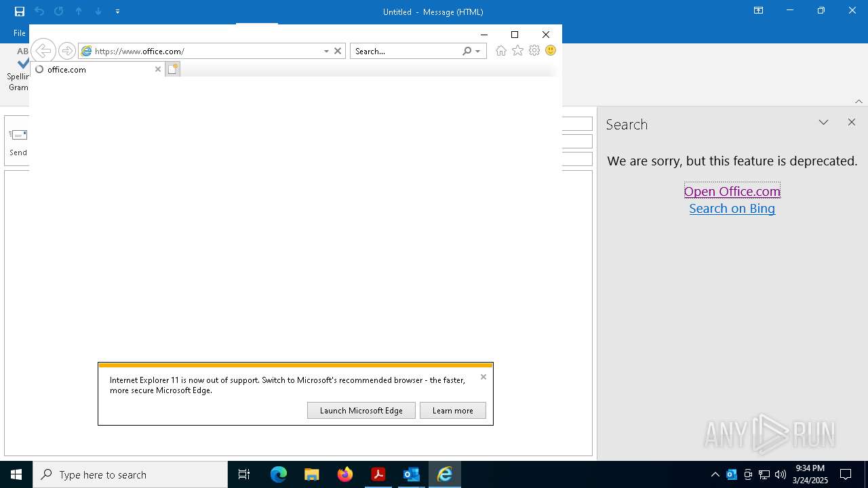Open Task View on the taskbar

(244, 474)
